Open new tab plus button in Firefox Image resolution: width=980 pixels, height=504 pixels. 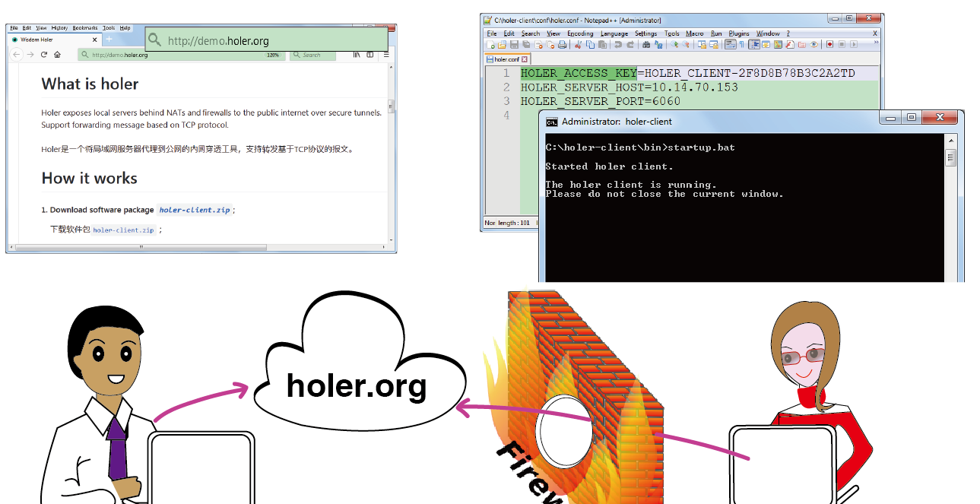point(109,40)
